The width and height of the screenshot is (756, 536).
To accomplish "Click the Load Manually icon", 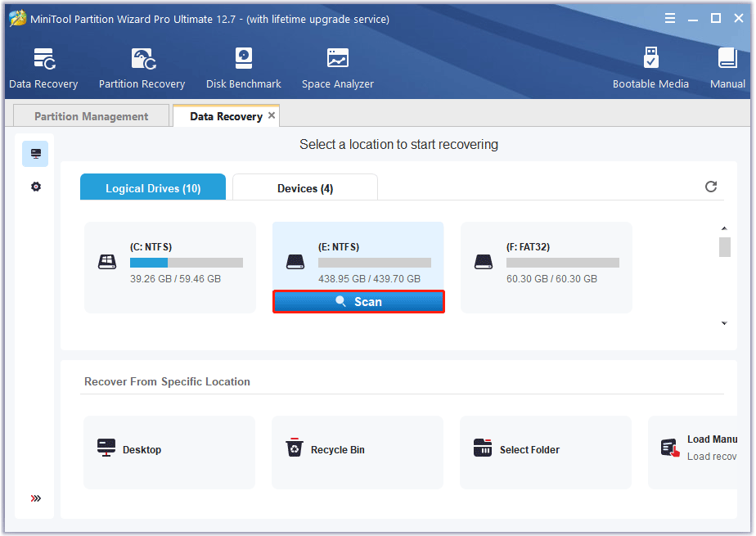I will click(670, 448).
